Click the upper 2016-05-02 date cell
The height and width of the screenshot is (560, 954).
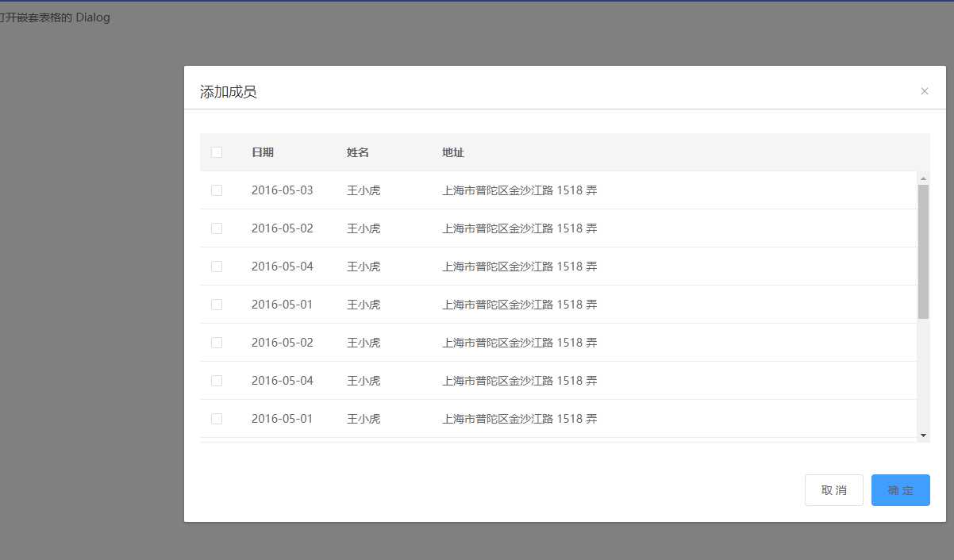[283, 228]
